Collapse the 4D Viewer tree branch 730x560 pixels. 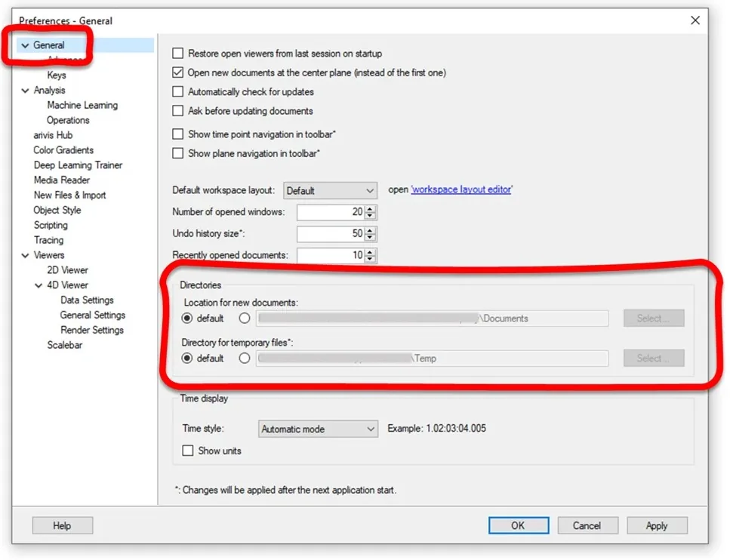pyautogui.click(x=37, y=285)
